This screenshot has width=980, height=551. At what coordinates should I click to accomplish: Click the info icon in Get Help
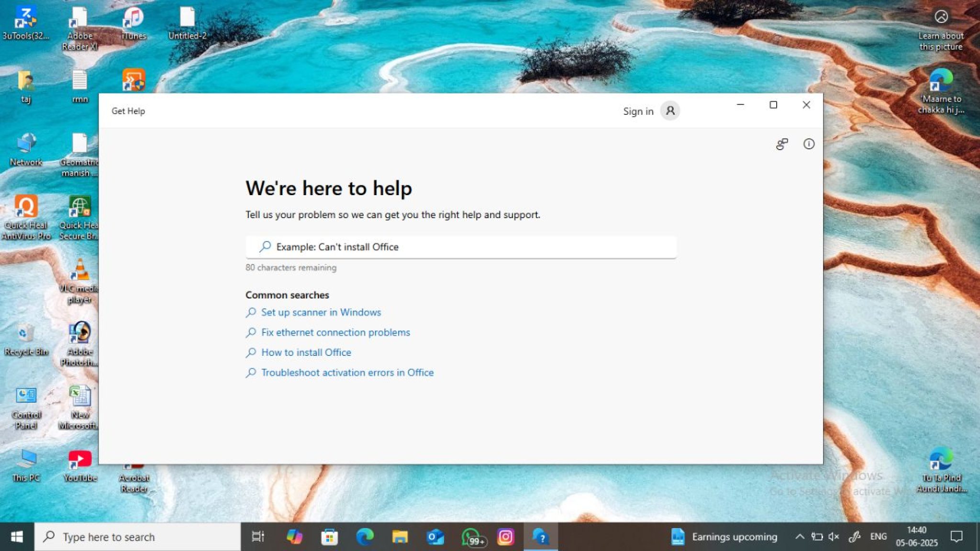click(809, 144)
